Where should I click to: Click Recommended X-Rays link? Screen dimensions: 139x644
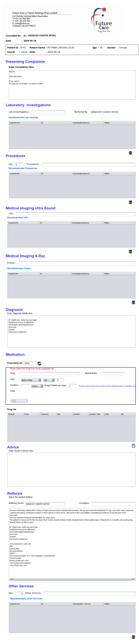tap(19, 268)
